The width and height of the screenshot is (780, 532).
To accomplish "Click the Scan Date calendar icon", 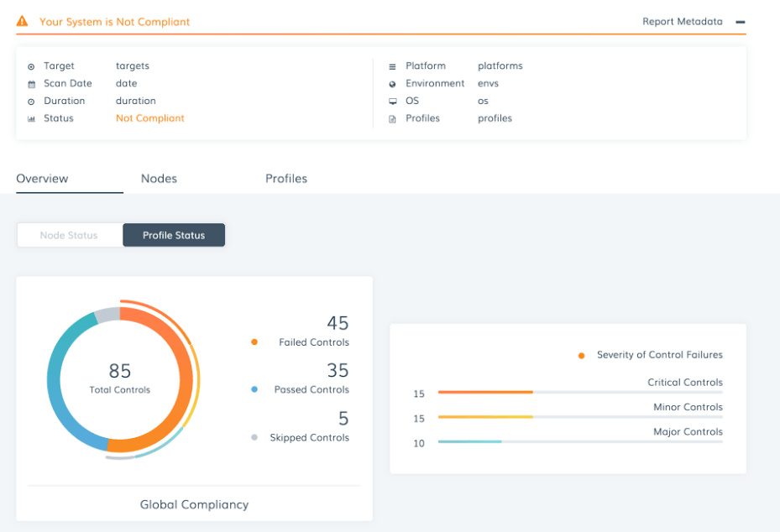I will (x=31, y=84).
